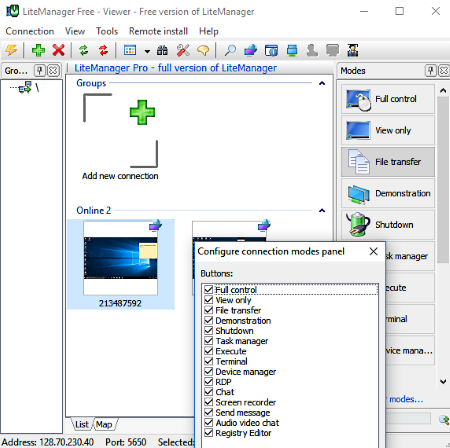Pin the Modes panel
Image resolution: width=450 pixels, height=448 pixels.
point(431,71)
